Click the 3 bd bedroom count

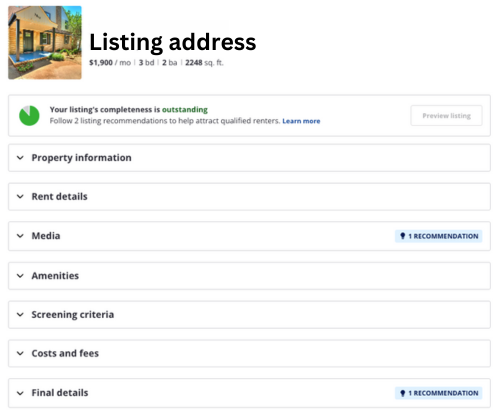click(147, 63)
